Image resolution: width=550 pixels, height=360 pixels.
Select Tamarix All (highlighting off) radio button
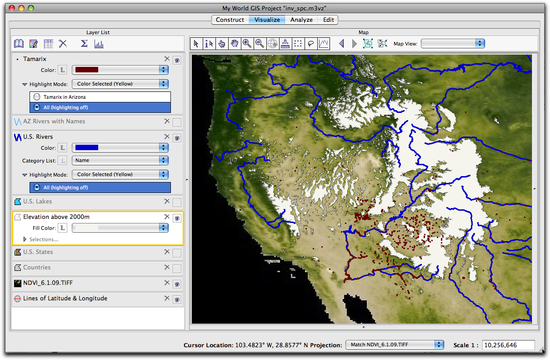tap(37, 107)
